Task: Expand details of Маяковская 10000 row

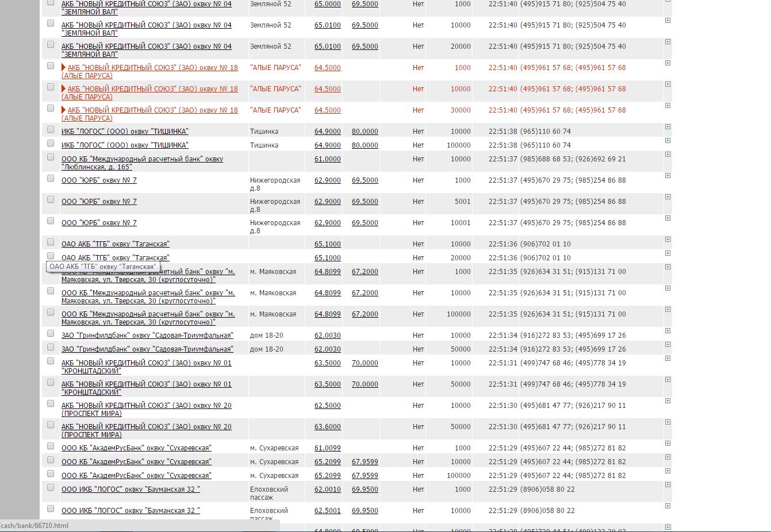Action: 668,288
